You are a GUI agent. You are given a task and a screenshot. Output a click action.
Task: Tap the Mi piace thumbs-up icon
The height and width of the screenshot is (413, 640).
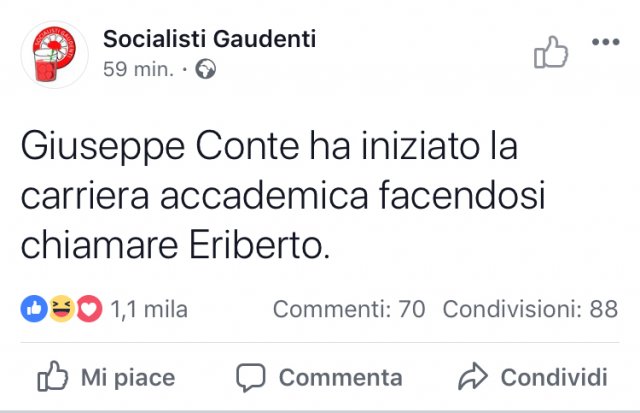(53, 376)
